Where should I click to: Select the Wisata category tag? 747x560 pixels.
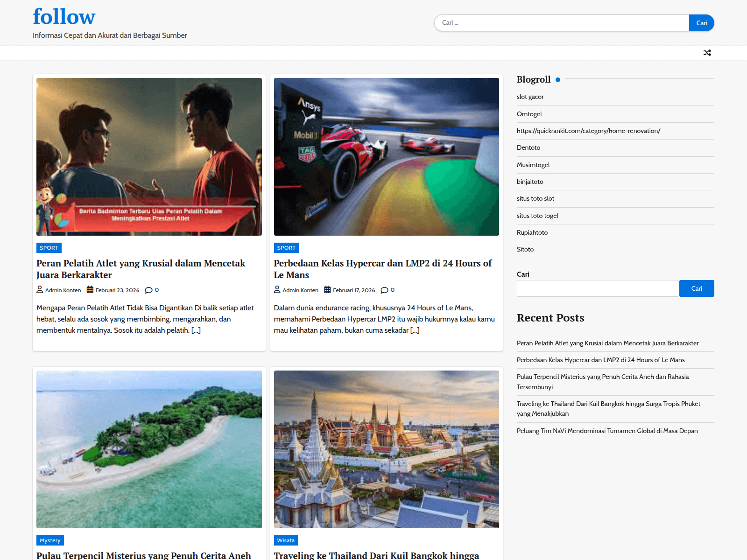(286, 540)
